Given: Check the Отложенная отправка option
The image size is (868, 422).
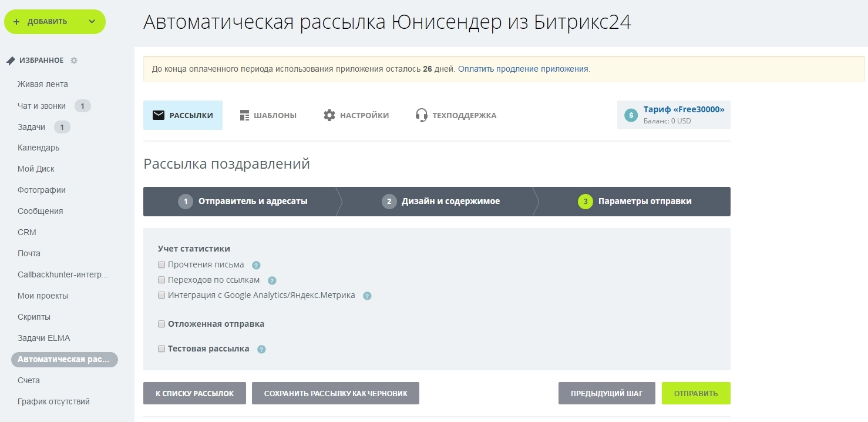Looking at the screenshot, I should pos(162,324).
